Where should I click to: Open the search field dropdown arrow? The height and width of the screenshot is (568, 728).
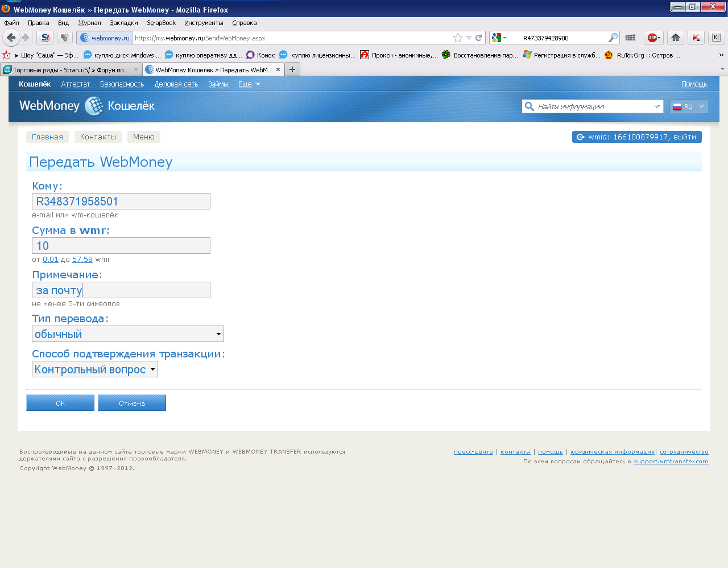pyautogui.click(x=657, y=106)
